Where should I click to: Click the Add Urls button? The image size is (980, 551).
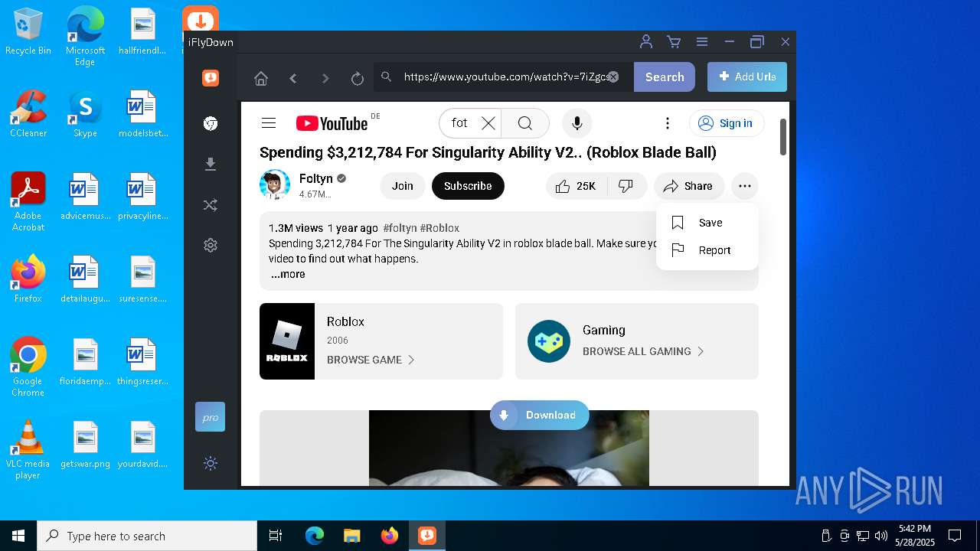(x=747, y=77)
